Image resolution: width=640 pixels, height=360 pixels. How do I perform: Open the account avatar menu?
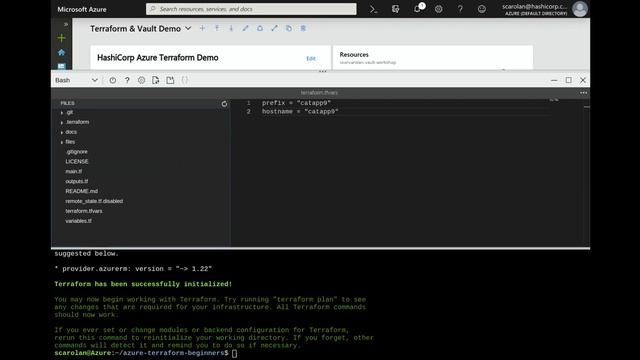[x=580, y=9]
